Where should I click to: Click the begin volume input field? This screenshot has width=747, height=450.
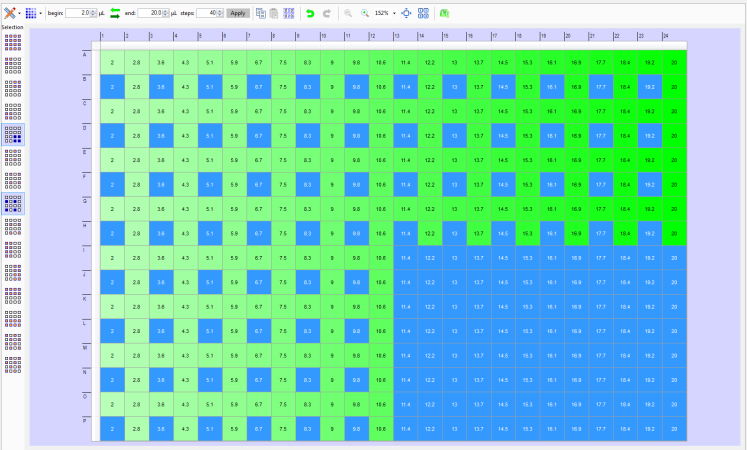[x=78, y=13]
